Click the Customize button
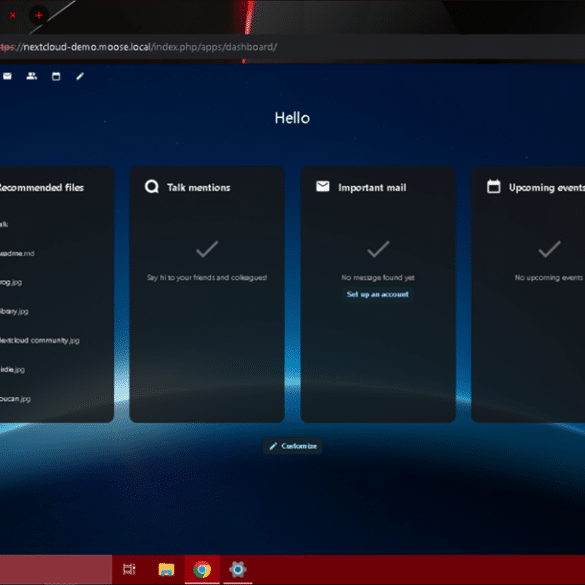Image resolution: width=585 pixels, height=585 pixels. (x=293, y=446)
